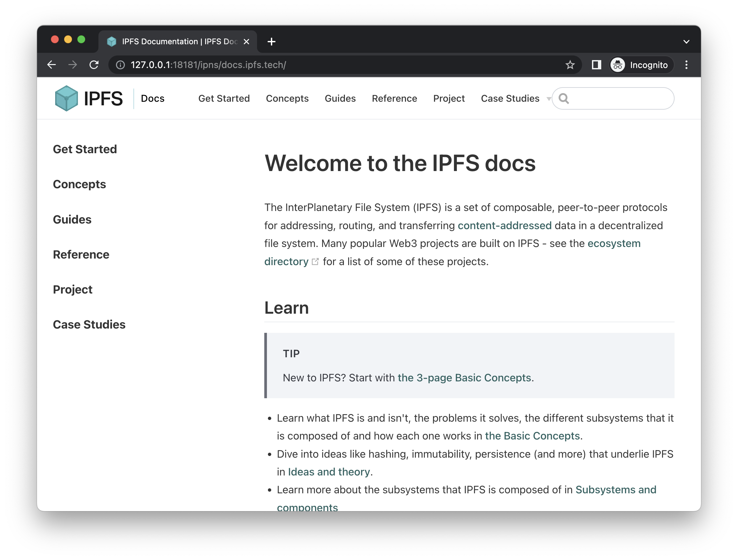Image resolution: width=738 pixels, height=560 pixels.
Task: Click the IPFS tab favicon
Action: [111, 42]
